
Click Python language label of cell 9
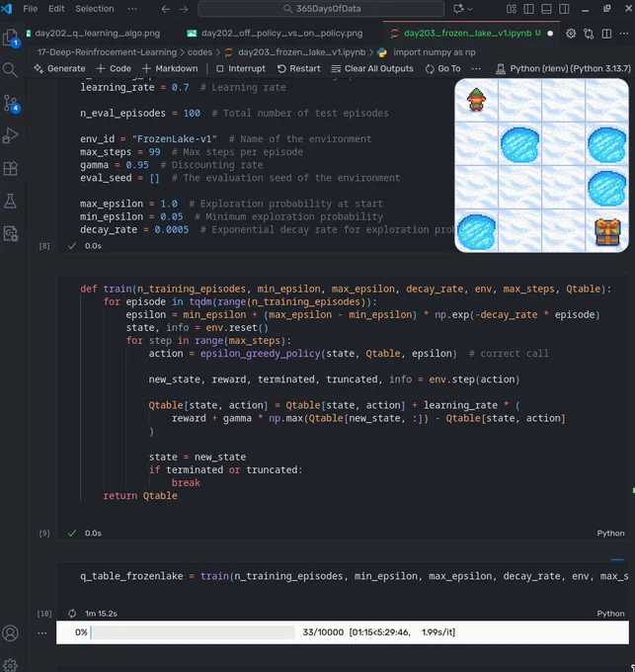point(610,533)
